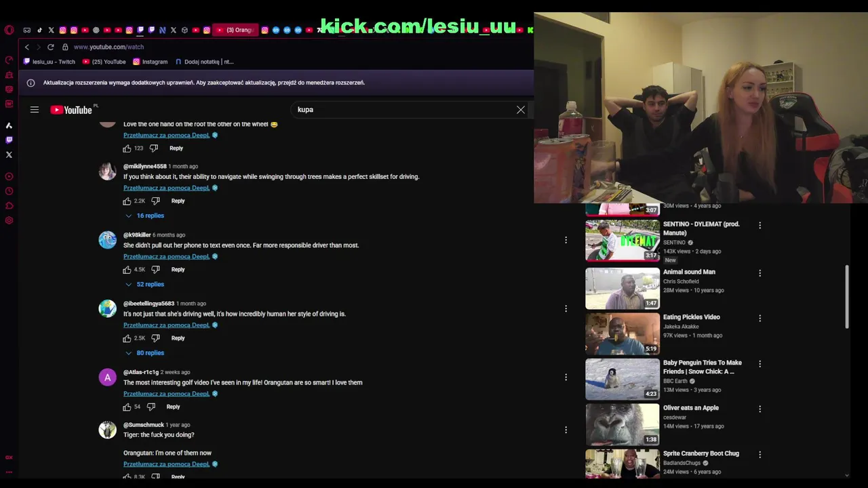Switch to the TikTok tab

click(x=39, y=30)
